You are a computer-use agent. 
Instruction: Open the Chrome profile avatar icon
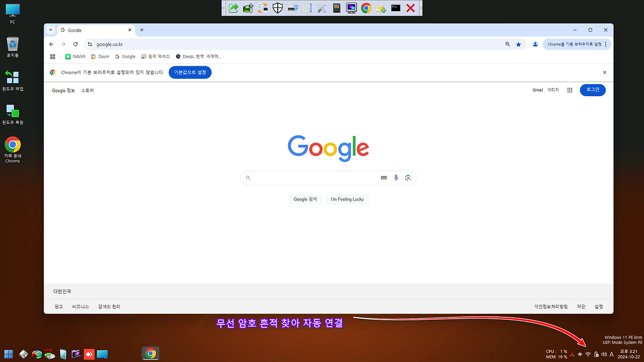tap(535, 44)
